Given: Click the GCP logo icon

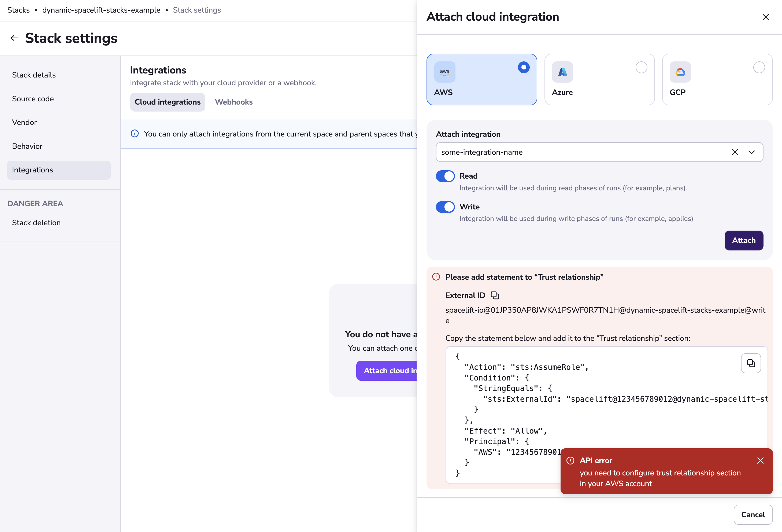Looking at the screenshot, I should tap(680, 72).
